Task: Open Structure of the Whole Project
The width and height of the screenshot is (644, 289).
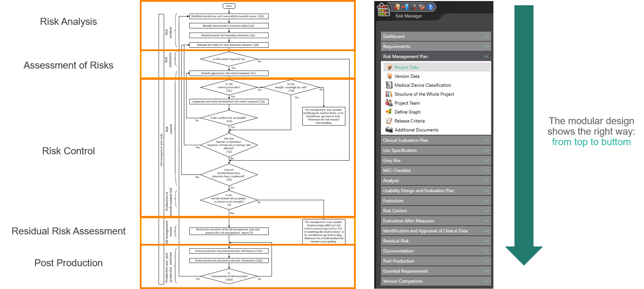Action: (424, 94)
